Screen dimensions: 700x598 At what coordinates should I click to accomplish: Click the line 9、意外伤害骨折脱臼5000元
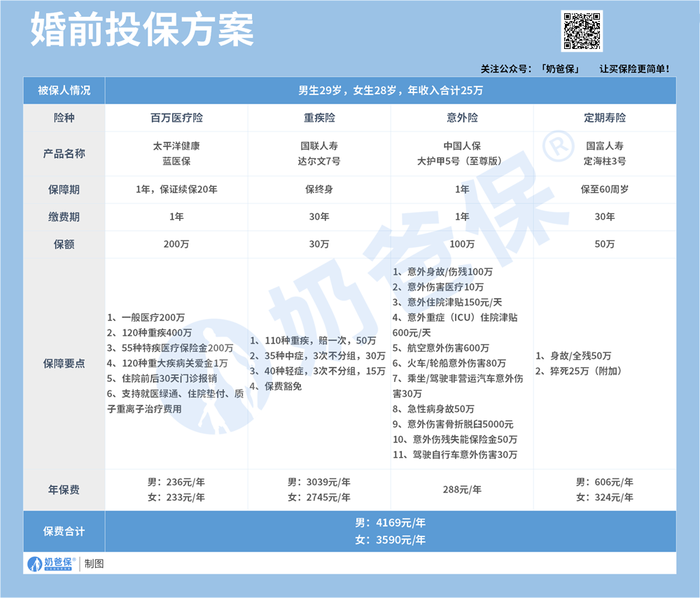pyautogui.click(x=453, y=424)
